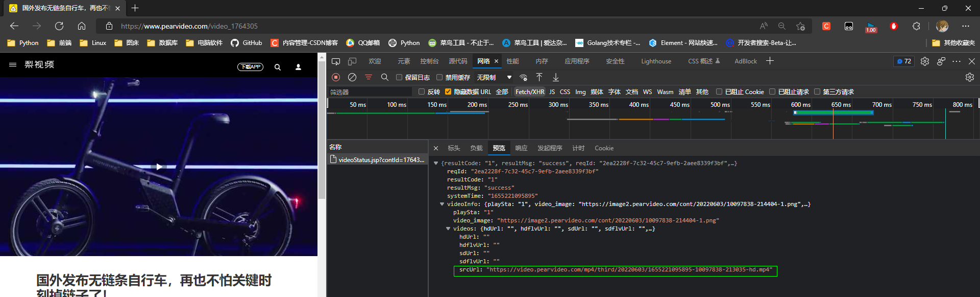Activate DevTools inspect element picker
The width and height of the screenshot is (980, 297).
click(336, 61)
